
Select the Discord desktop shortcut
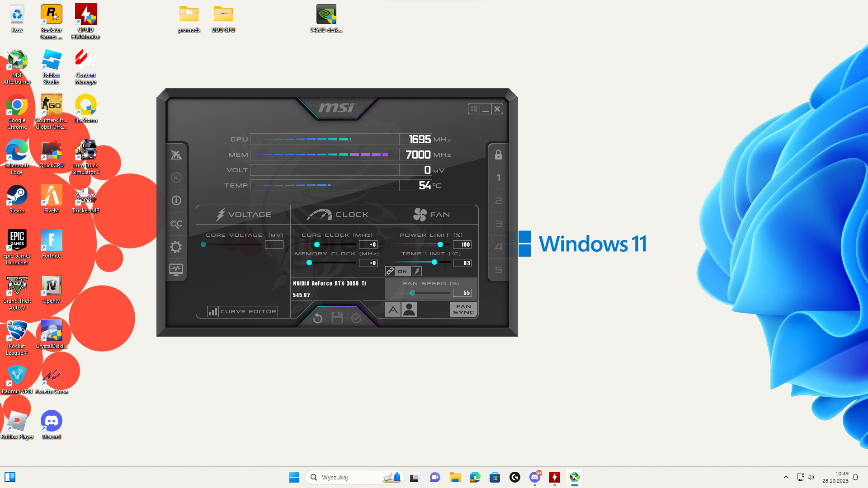[51, 425]
